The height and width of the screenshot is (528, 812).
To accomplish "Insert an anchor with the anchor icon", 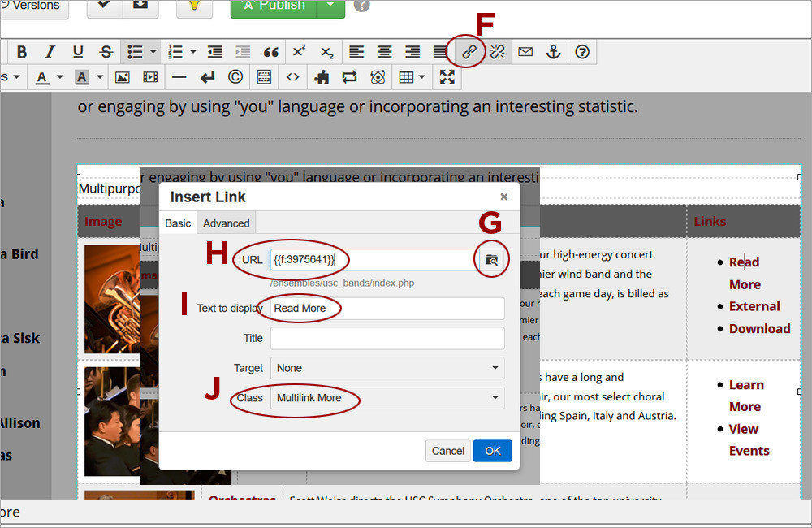I will click(x=554, y=52).
